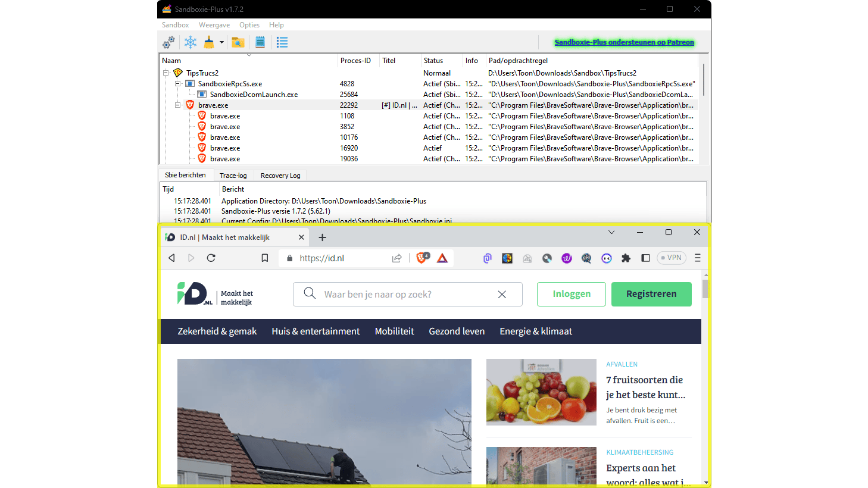The width and height of the screenshot is (868, 488).
Task: Click the greyed-out extension icon in Brave toolbar
Action: click(x=527, y=258)
